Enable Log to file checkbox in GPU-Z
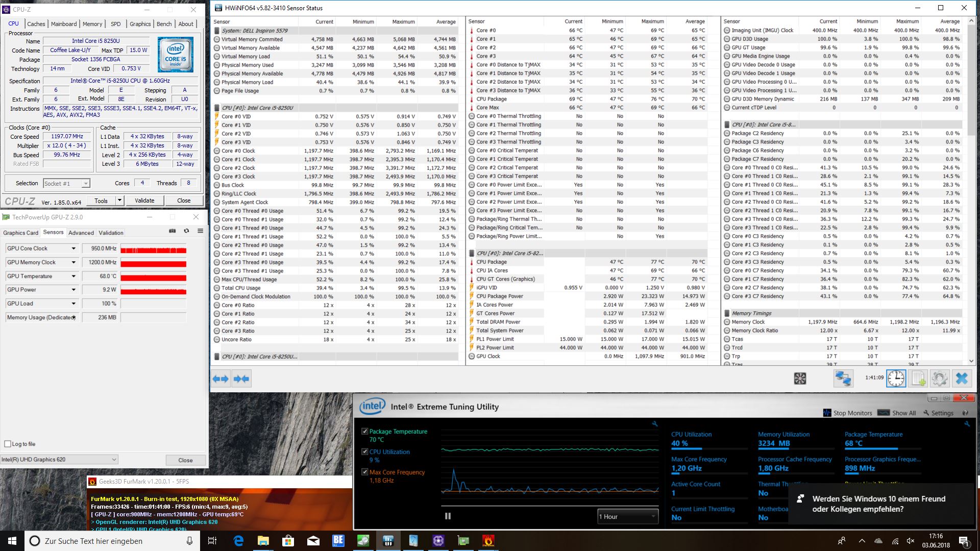The width and height of the screenshot is (980, 551). (x=8, y=443)
